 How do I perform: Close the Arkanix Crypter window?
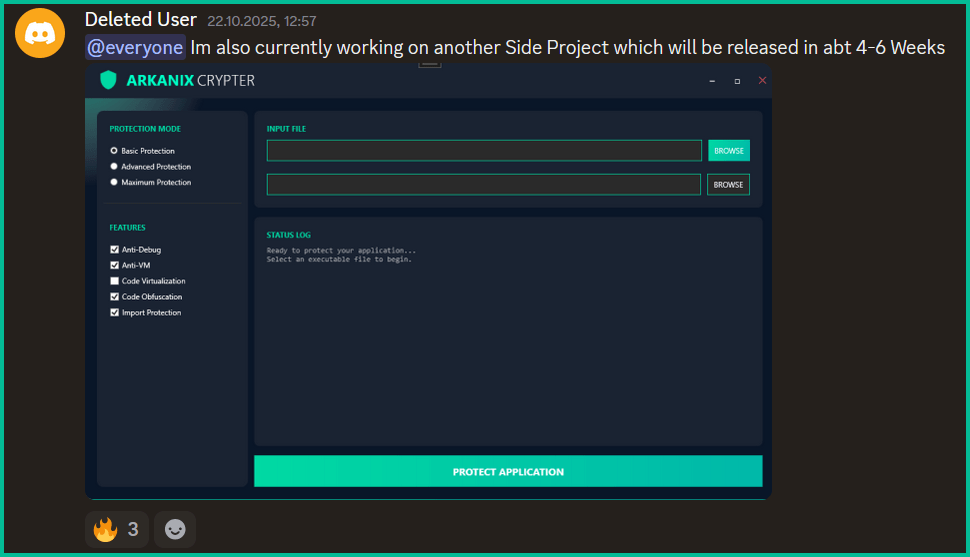pyautogui.click(x=762, y=80)
